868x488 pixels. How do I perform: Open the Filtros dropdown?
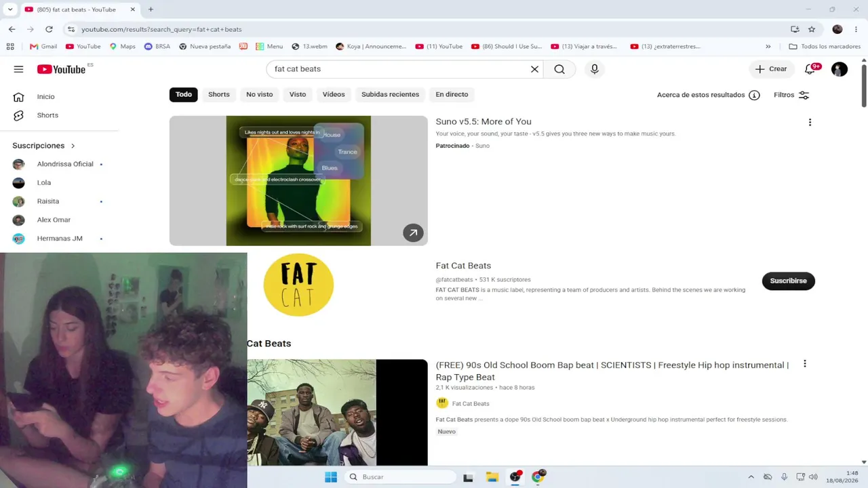[x=791, y=95]
